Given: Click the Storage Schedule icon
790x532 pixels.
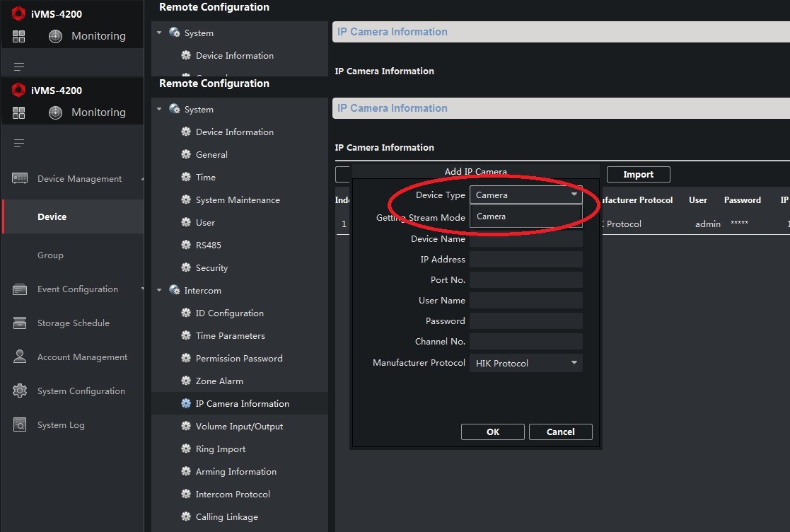Looking at the screenshot, I should [20, 323].
